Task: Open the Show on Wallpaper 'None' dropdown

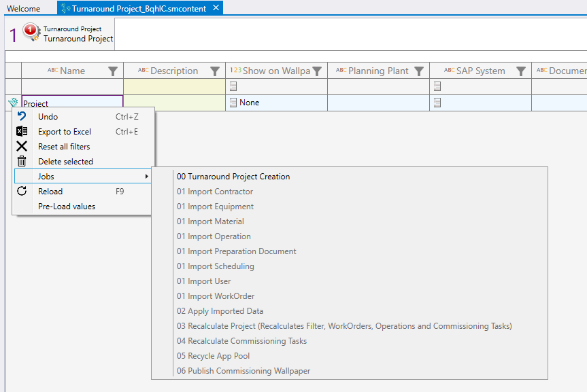Action: pos(233,103)
